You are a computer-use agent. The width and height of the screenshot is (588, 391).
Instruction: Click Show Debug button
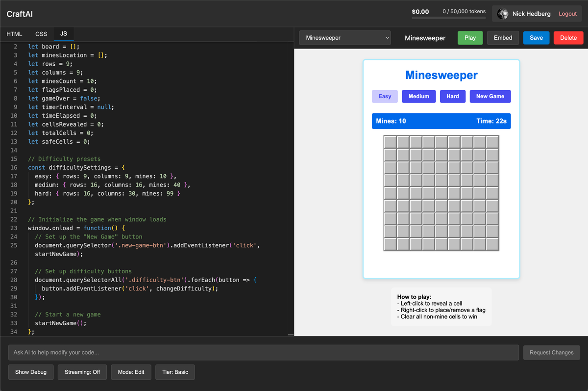(x=31, y=372)
